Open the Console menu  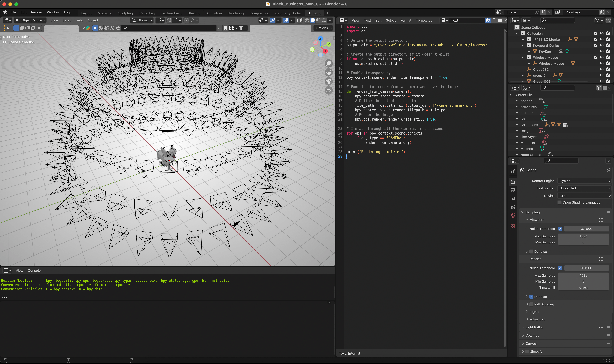click(x=34, y=271)
